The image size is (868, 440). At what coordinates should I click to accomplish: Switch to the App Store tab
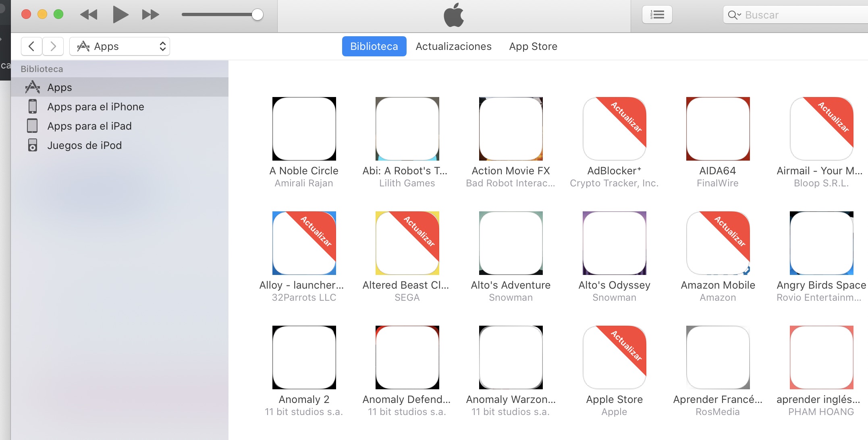click(x=533, y=46)
